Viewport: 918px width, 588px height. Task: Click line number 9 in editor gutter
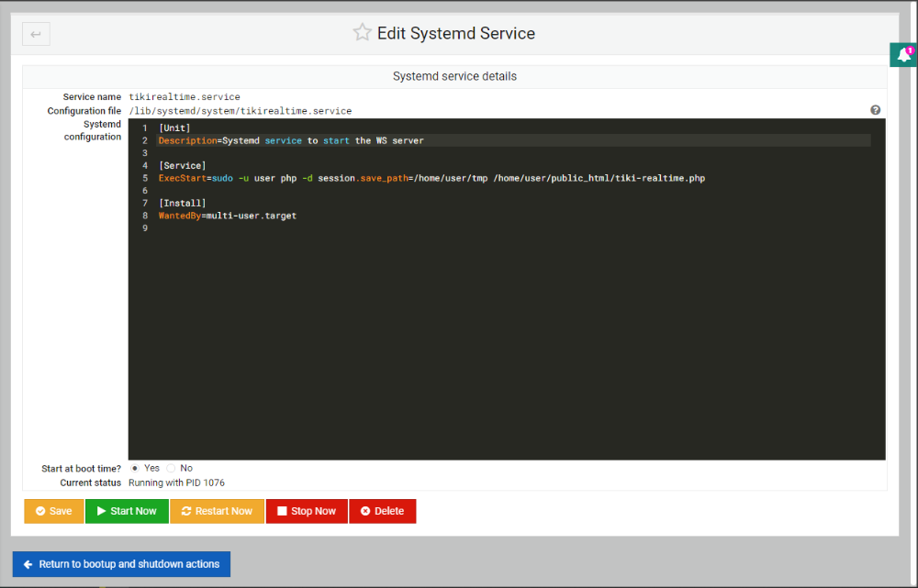tap(145, 228)
